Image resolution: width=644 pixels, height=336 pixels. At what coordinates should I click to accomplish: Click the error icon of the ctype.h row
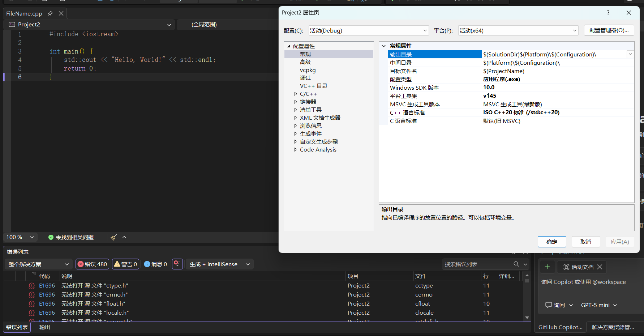[x=32, y=286]
